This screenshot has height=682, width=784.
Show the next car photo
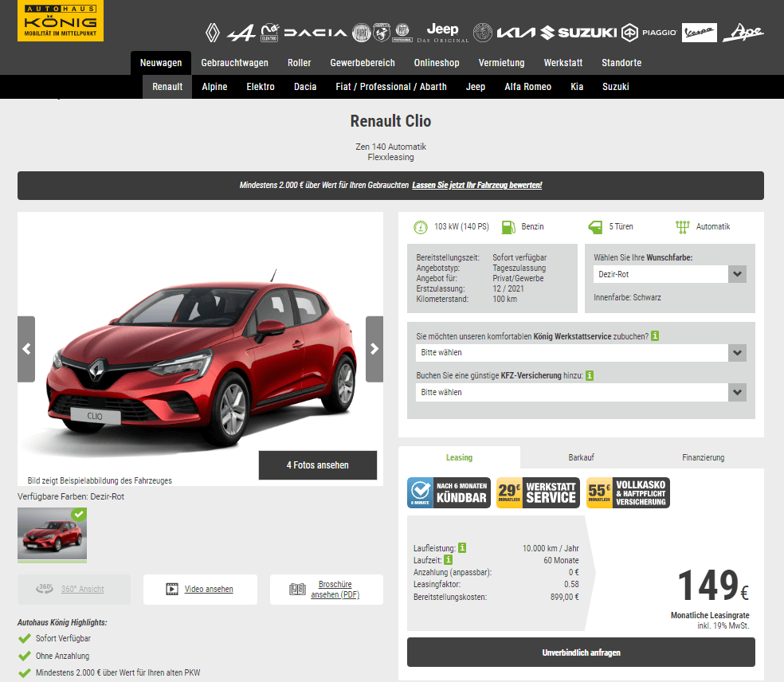(x=374, y=349)
